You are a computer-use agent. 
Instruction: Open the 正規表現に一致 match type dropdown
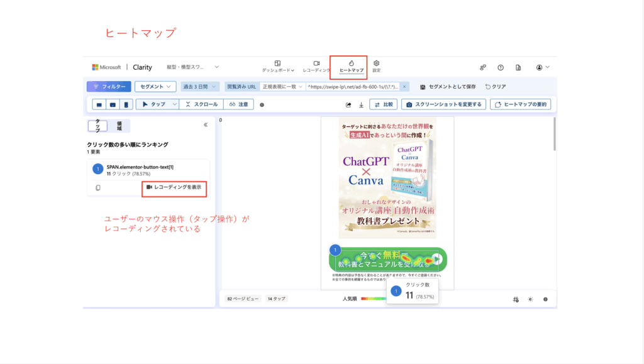(x=282, y=87)
